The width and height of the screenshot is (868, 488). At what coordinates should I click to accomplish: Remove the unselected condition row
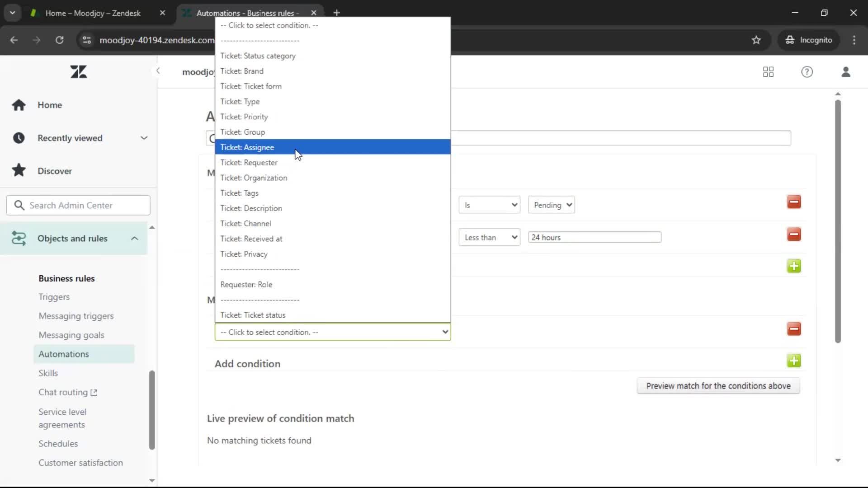point(794,328)
